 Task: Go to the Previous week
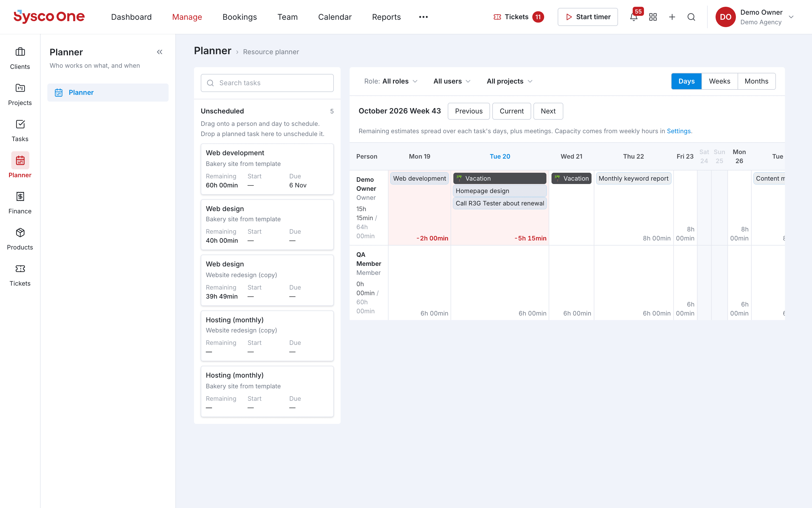469,111
